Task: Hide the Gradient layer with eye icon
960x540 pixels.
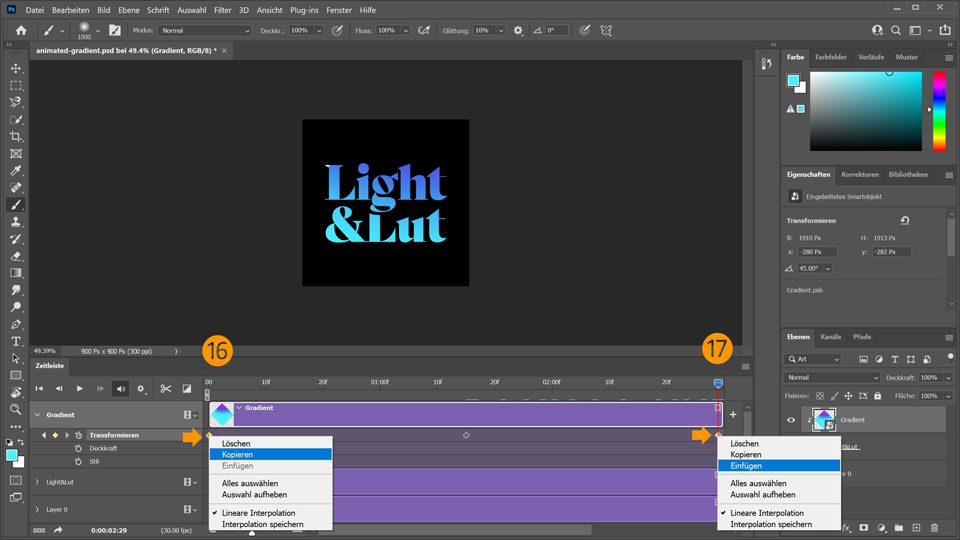Action: [x=791, y=420]
